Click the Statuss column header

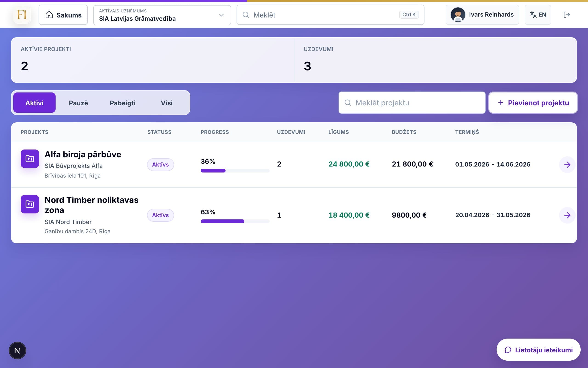tap(159, 132)
